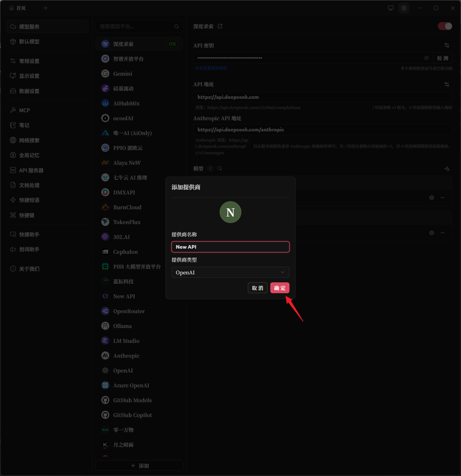Click the search icon in provider search box
This screenshot has height=476, width=461.
[x=177, y=26]
